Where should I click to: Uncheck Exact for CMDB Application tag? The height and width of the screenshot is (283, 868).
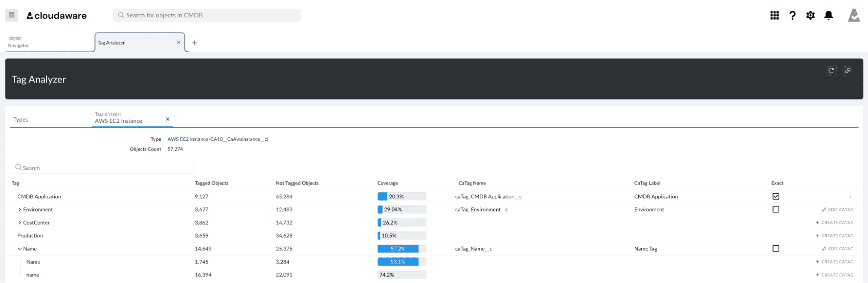click(776, 197)
